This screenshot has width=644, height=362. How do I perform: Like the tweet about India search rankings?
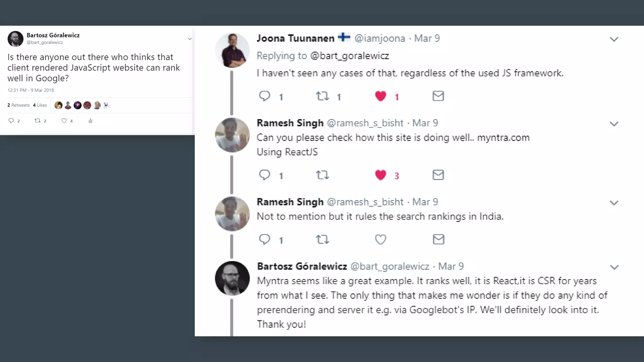tap(380, 239)
